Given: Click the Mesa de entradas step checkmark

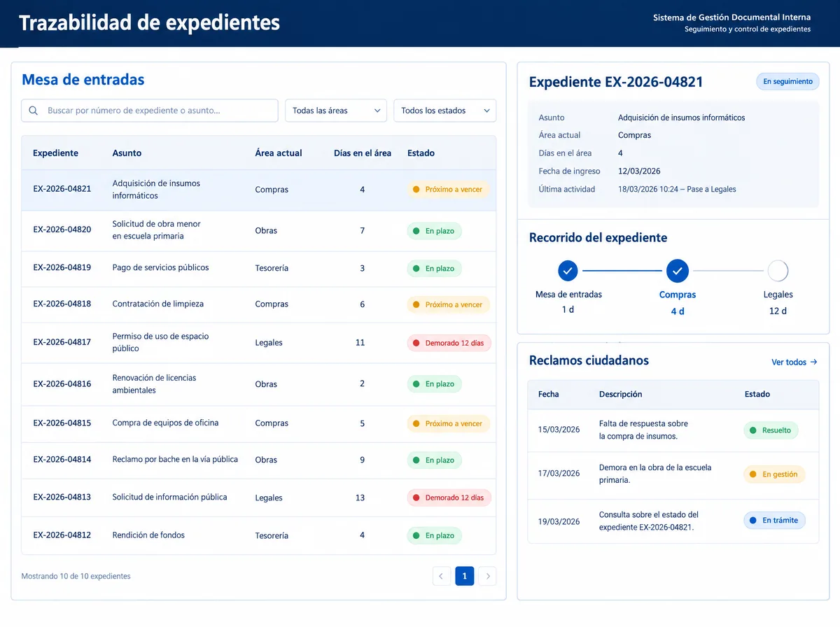Looking at the screenshot, I should 568,270.
